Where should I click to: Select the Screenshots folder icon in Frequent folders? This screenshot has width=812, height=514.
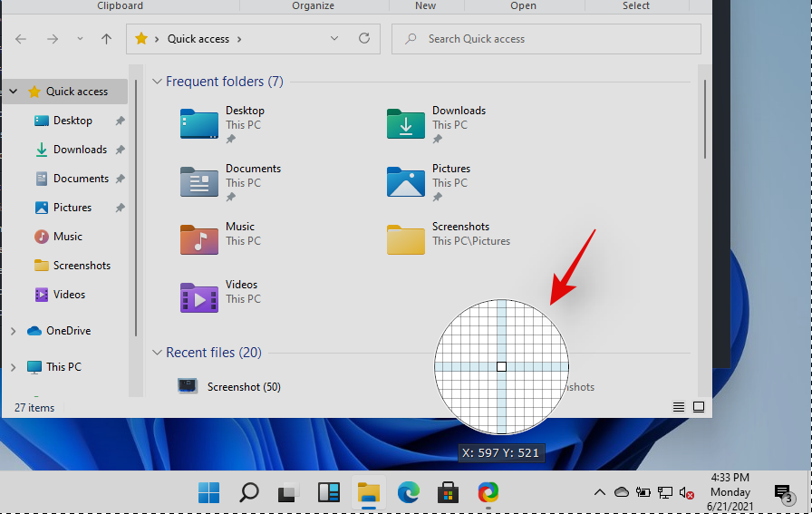coord(405,240)
